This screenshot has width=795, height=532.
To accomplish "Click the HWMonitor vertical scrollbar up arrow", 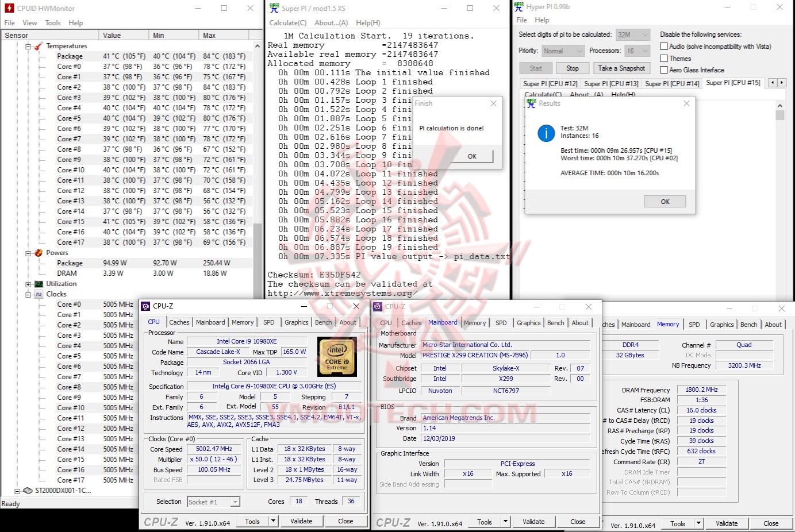I will coord(257,46).
